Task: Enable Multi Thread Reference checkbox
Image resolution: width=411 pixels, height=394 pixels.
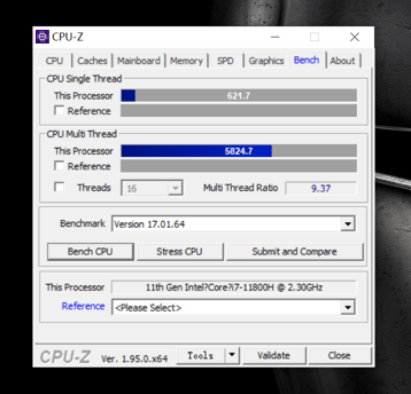Action: point(59,166)
